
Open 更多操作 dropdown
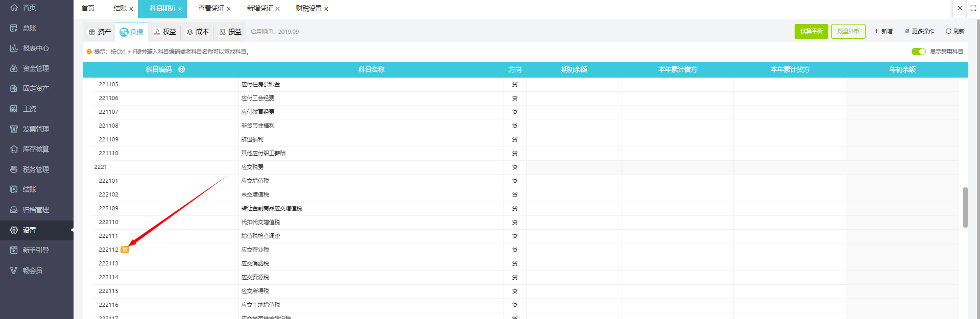pyautogui.click(x=919, y=31)
